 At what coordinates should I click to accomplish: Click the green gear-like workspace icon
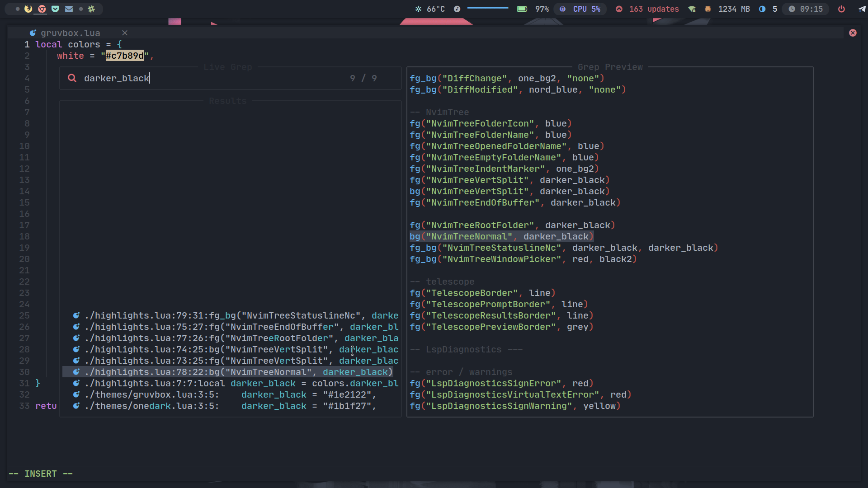[91, 9]
